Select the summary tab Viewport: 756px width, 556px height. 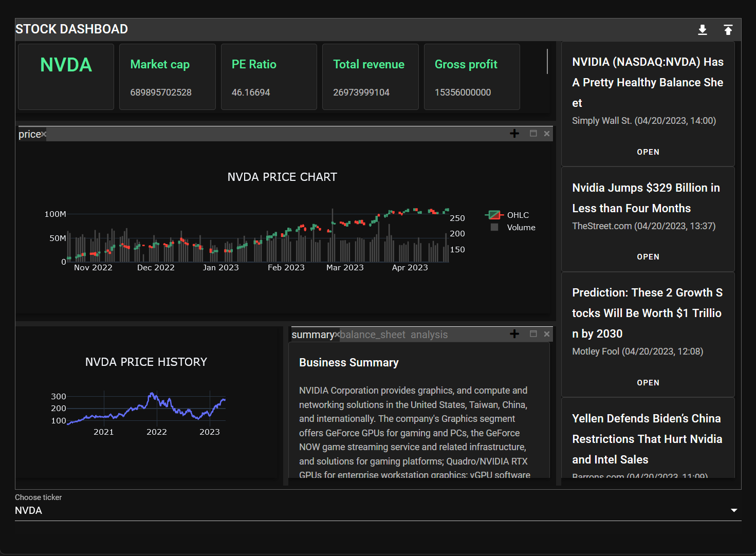[312, 335]
